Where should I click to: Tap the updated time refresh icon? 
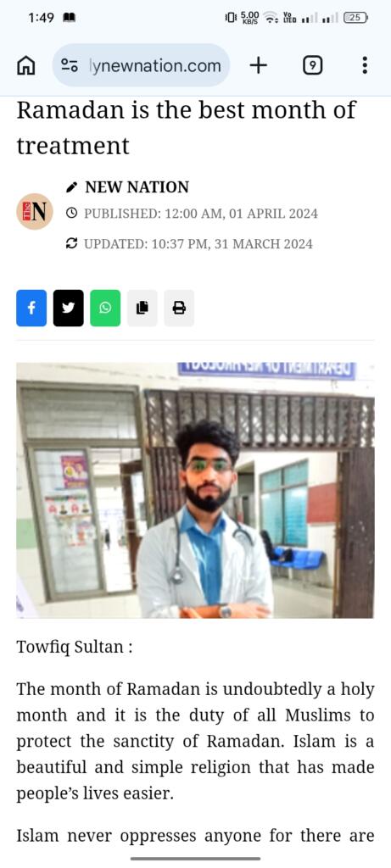(71, 243)
